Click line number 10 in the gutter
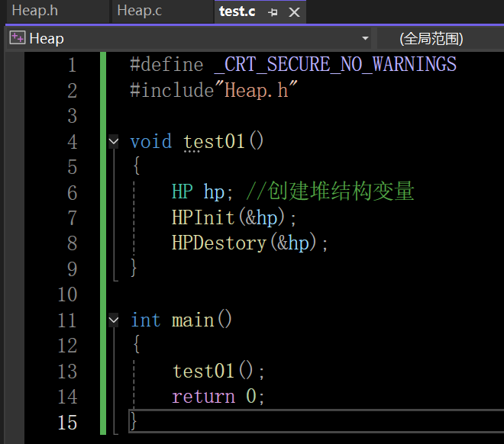 tap(67, 294)
